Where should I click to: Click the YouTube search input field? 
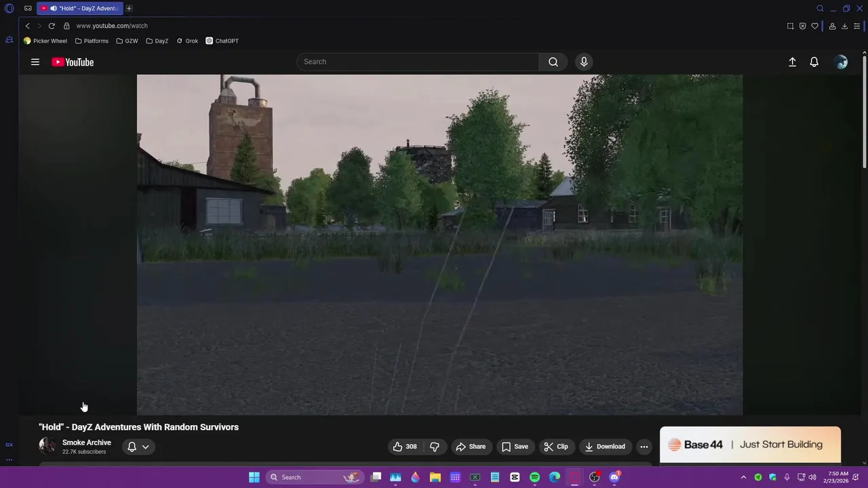pos(418,62)
